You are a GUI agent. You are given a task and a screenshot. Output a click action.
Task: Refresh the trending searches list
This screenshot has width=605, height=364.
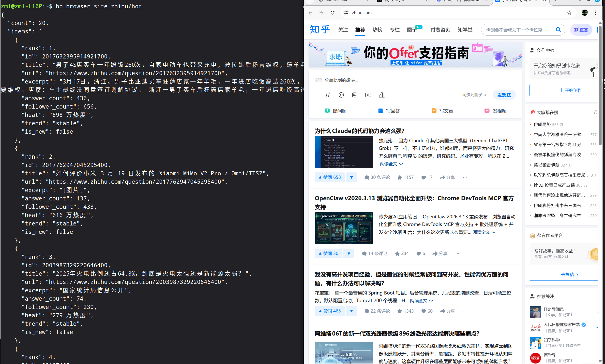pos(595,112)
